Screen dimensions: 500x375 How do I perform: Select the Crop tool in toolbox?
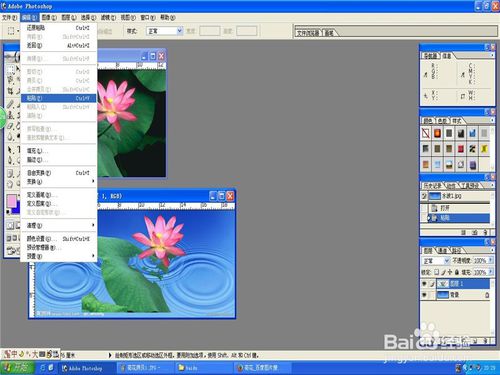point(10,91)
